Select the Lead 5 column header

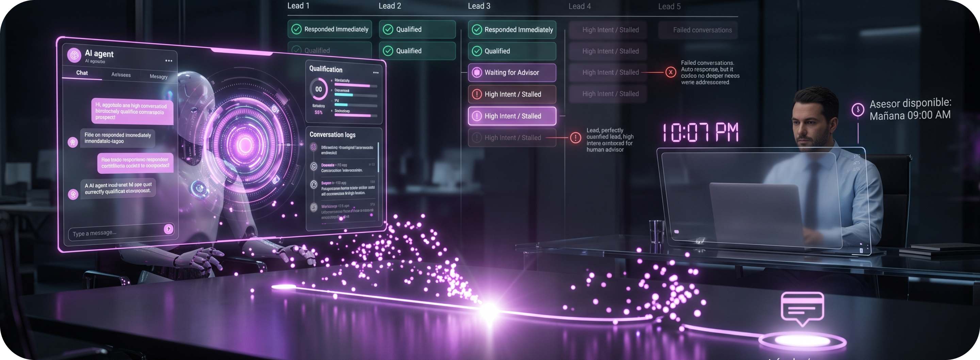(x=670, y=6)
